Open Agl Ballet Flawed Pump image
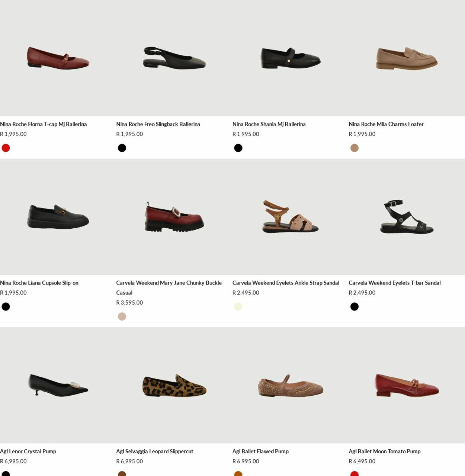Screen dimensions: 465x476 (291, 385)
